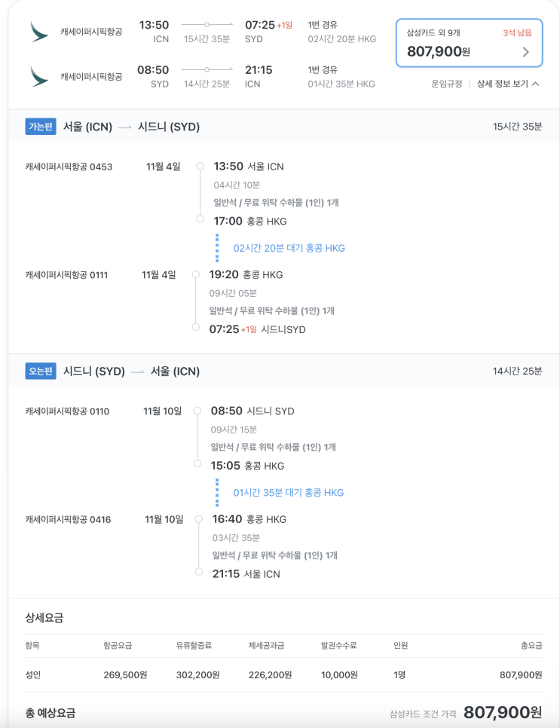Click the right chevron in the price box
Viewport: 560px width, 728px height.
tap(525, 52)
